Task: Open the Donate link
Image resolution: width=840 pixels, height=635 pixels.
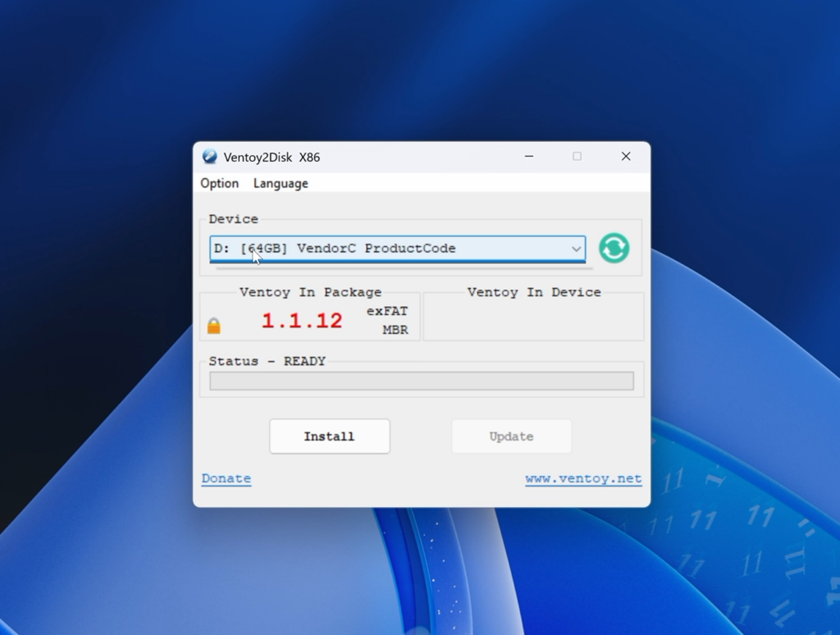Action: coord(226,478)
